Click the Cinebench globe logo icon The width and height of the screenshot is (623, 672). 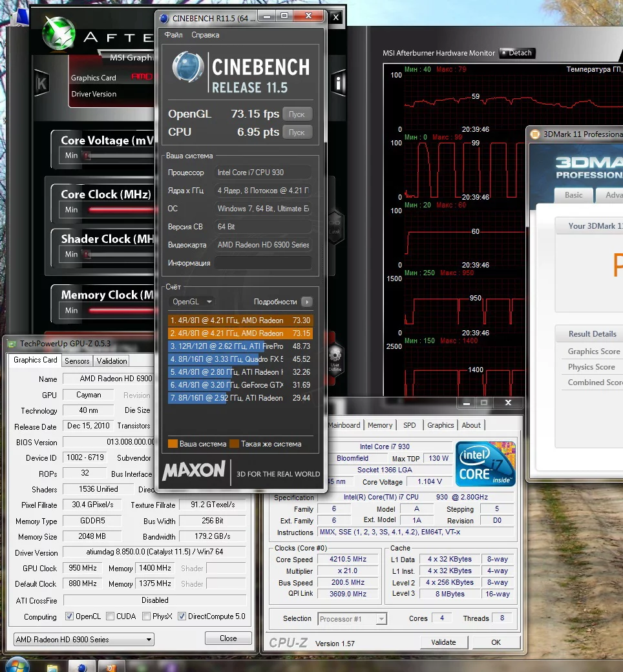(188, 67)
